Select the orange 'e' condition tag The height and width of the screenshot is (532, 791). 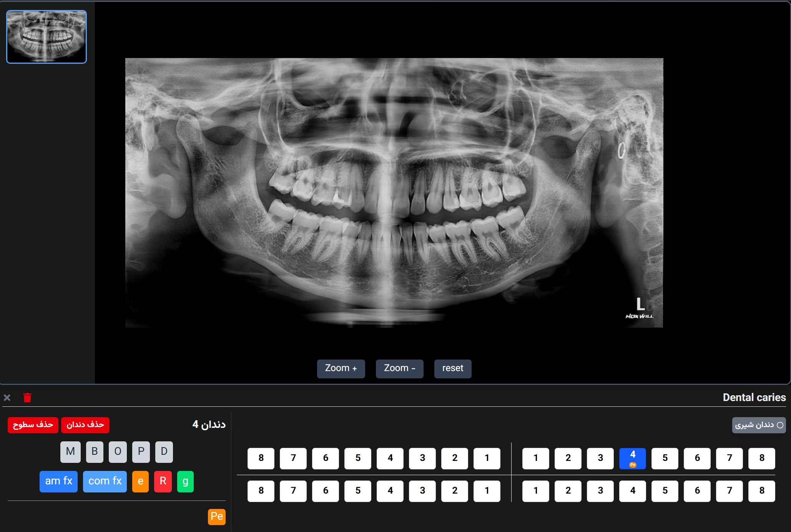click(140, 481)
